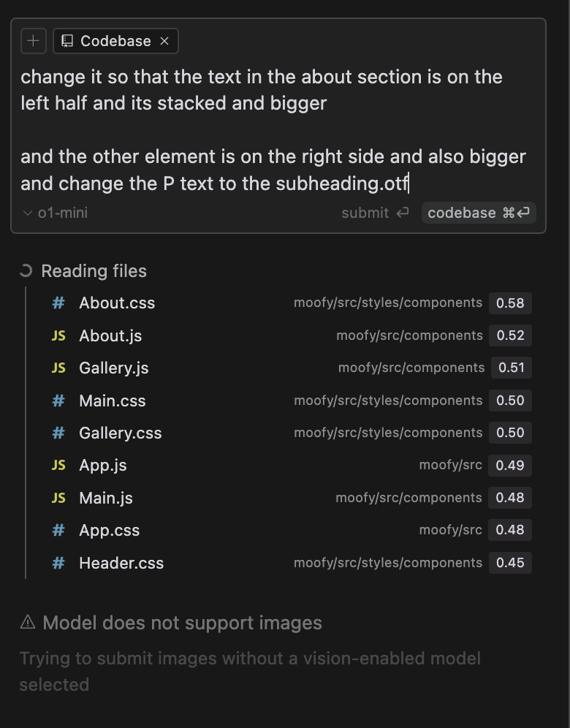Click the Header.css hash icon
This screenshot has height=728, width=570.
[58, 563]
